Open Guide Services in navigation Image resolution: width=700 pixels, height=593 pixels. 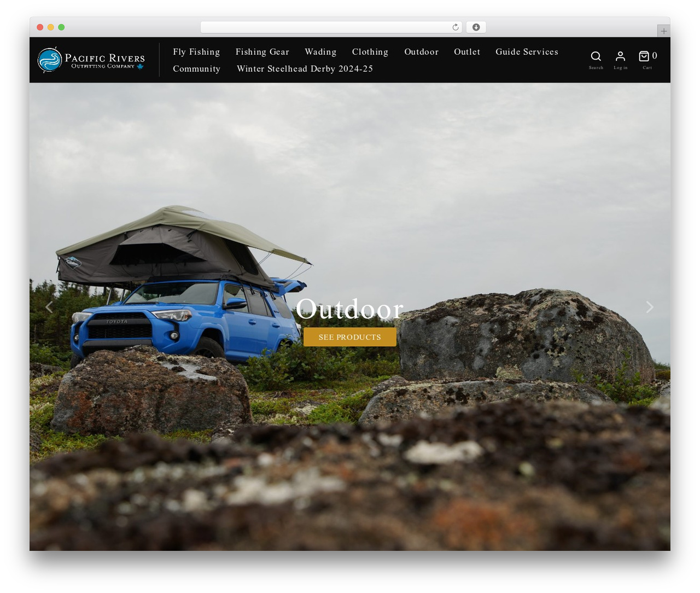point(527,52)
